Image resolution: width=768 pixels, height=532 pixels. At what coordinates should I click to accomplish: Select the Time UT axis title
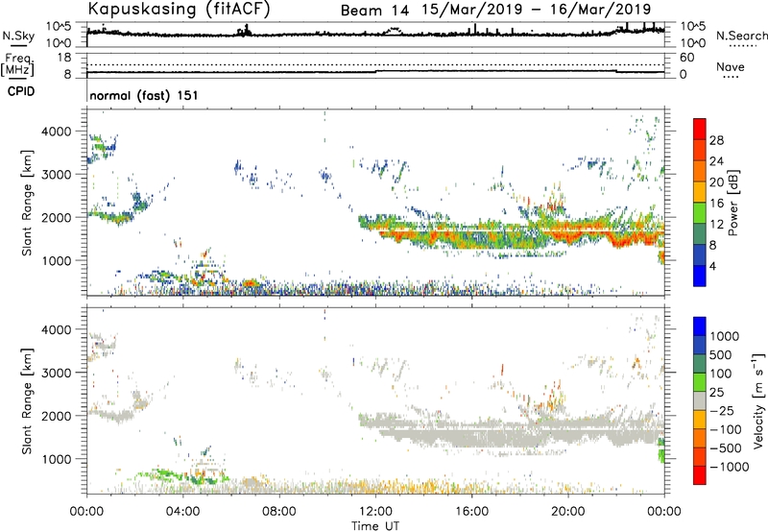[x=375, y=526]
